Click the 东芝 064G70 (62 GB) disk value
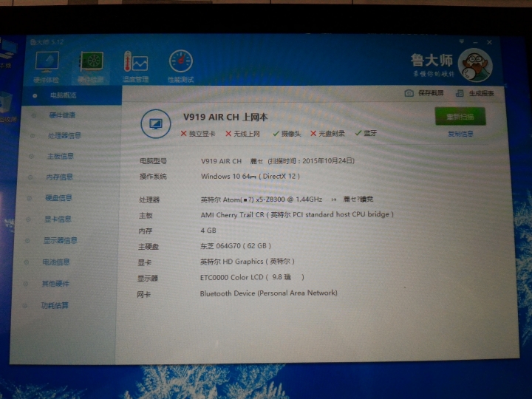The image size is (532, 399). (x=236, y=245)
